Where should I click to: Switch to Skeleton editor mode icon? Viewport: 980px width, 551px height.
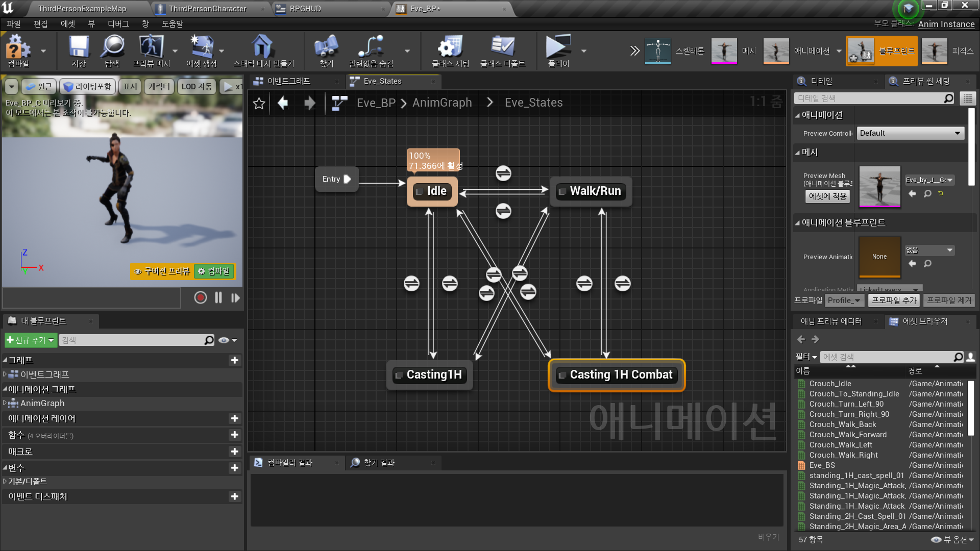point(658,51)
